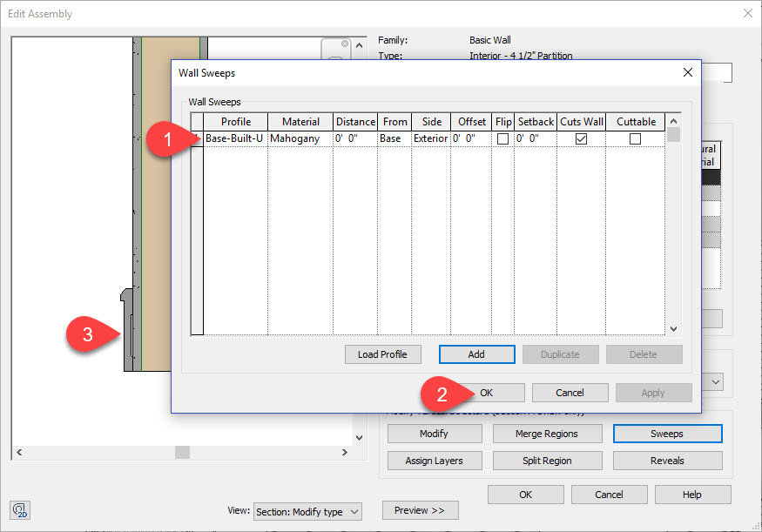Add a new wall sweep
Viewport: 762px width, 532px height.
click(476, 354)
